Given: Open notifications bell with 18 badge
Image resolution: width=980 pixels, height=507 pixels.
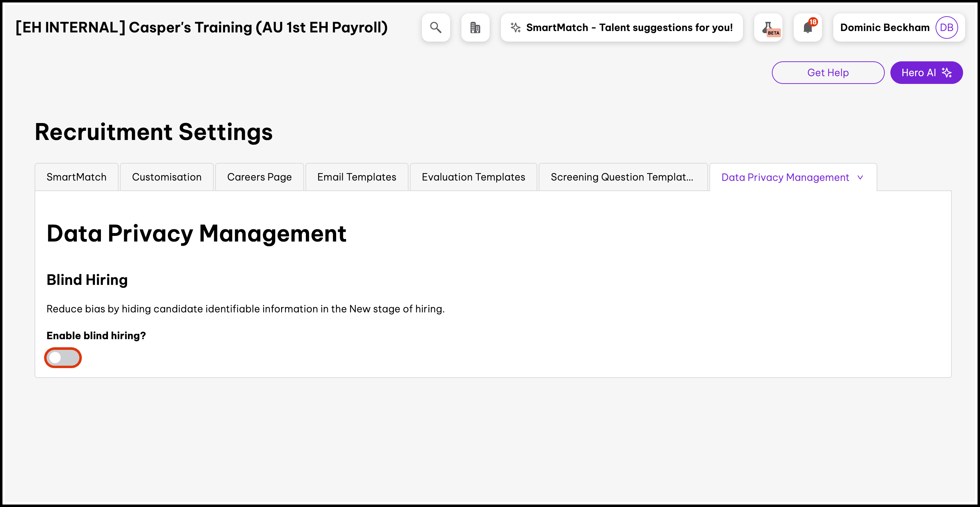Looking at the screenshot, I should [x=807, y=28].
